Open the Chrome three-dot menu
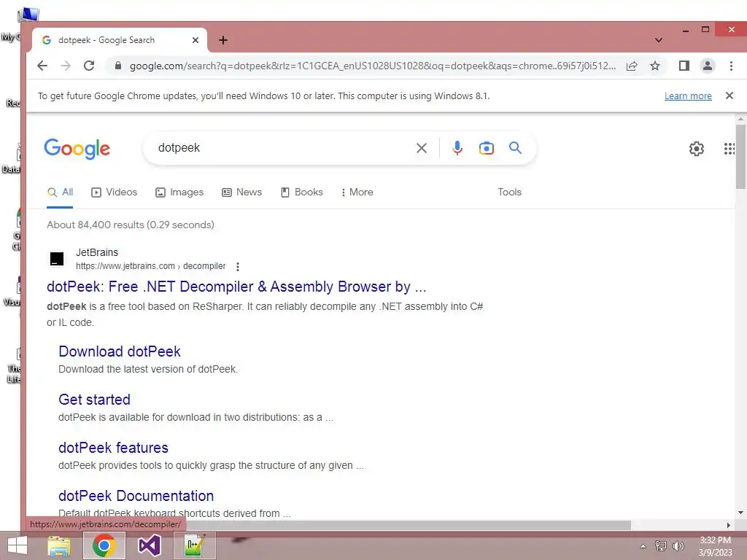The image size is (747, 560). 731,66
